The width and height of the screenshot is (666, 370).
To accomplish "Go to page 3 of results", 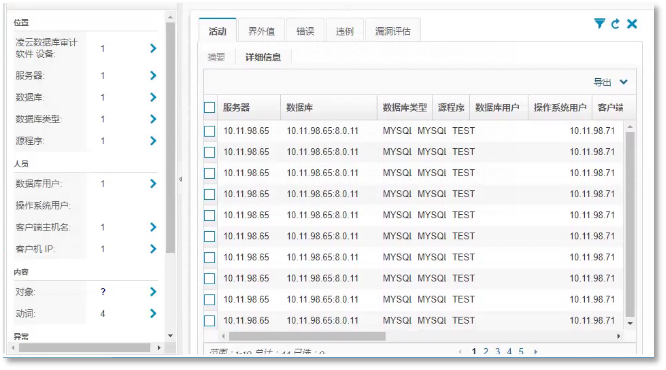I will click(497, 351).
